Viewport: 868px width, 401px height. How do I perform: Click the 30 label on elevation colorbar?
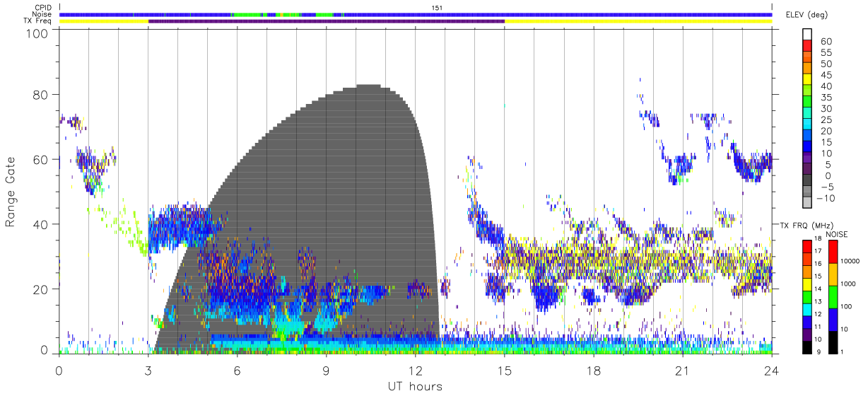click(x=826, y=109)
